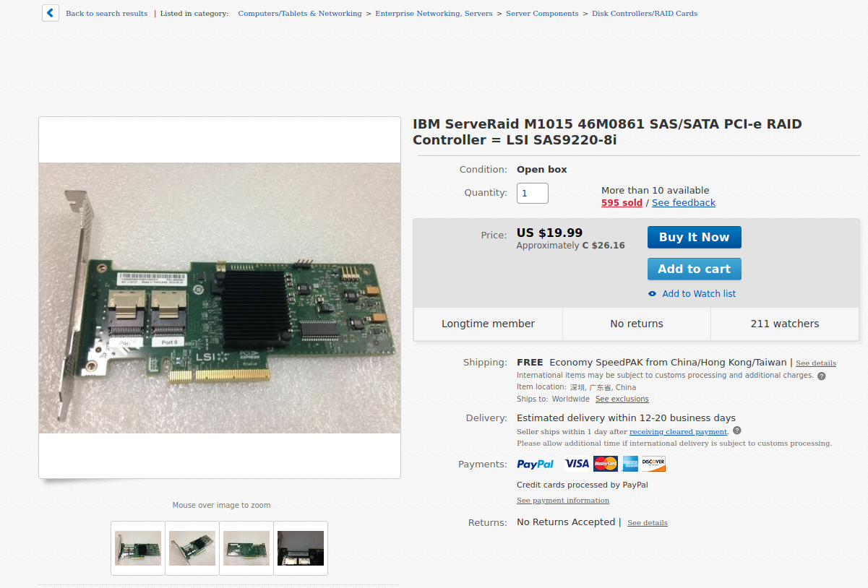Click the help icon after customs charges note
Image resolution: width=868 pixels, height=588 pixels.
point(822,376)
